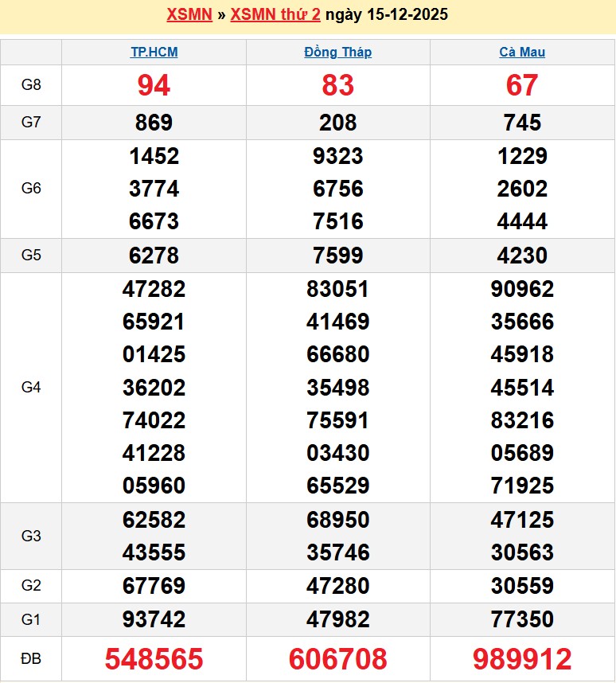
Task: Open the Đồng Tháp column link
Action: click(x=337, y=53)
